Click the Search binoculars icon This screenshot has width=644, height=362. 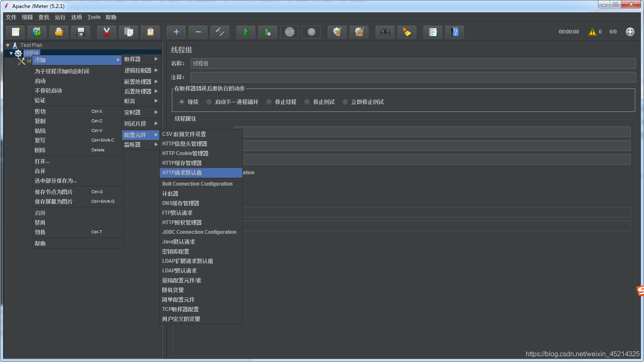[x=385, y=32]
